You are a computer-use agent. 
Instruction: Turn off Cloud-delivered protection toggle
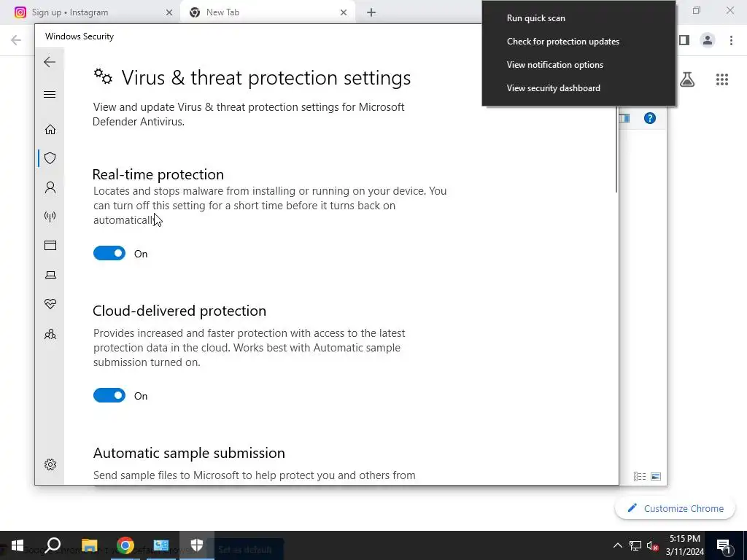[x=109, y=395]
